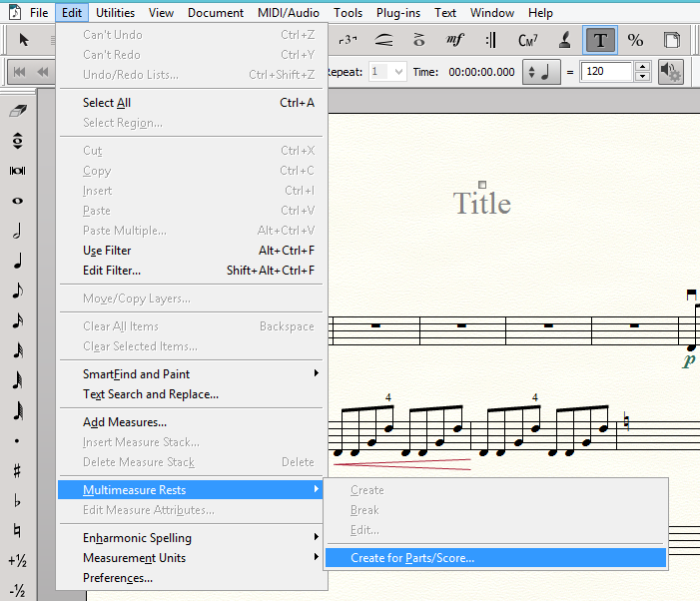This screenshot has width=700, height=601.
Task: Pick the quarter note duration tool
Action: (x=17, y=262)
